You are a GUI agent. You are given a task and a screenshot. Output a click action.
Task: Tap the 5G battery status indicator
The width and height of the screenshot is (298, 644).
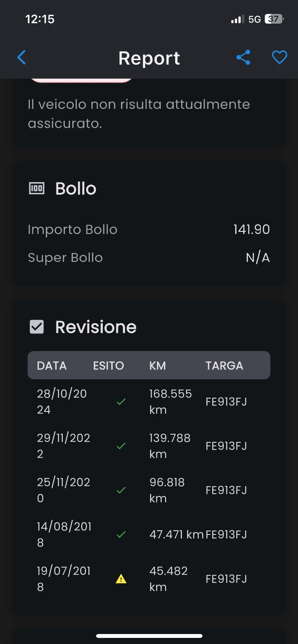coord(274,19)
